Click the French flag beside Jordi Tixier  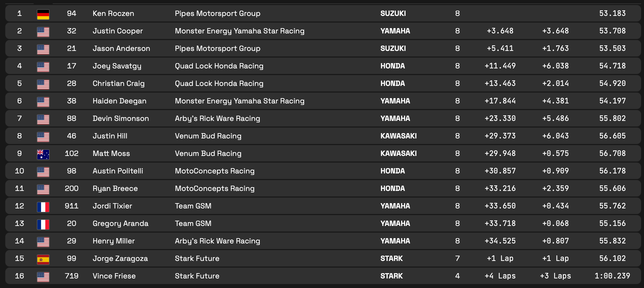[x=43, y=207]
